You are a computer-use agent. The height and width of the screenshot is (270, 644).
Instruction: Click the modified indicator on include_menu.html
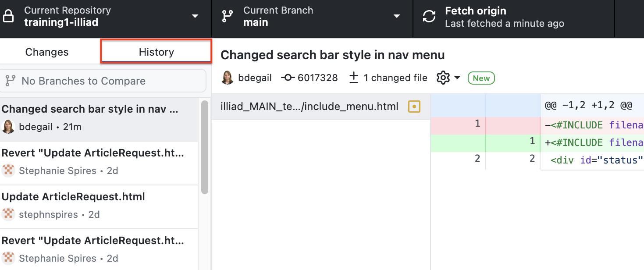(414, 106)
